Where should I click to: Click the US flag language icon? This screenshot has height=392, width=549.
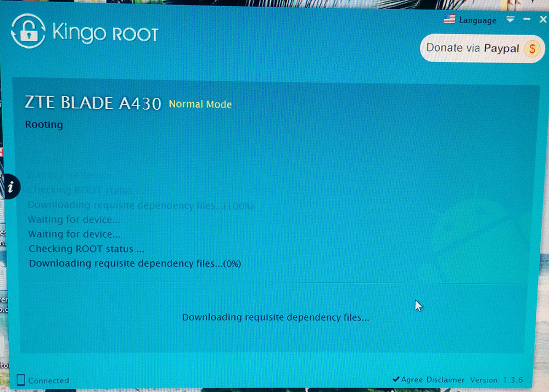(x=449, y=19)
